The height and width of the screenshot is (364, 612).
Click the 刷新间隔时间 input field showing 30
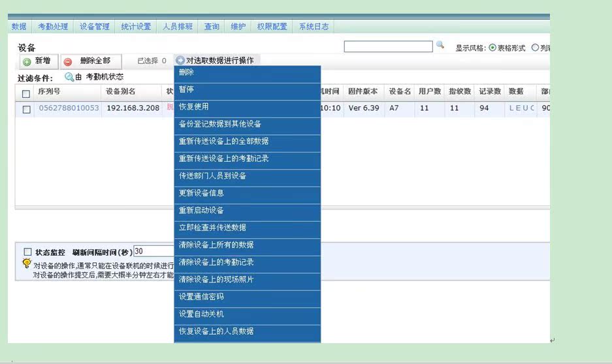coord(153,251)
